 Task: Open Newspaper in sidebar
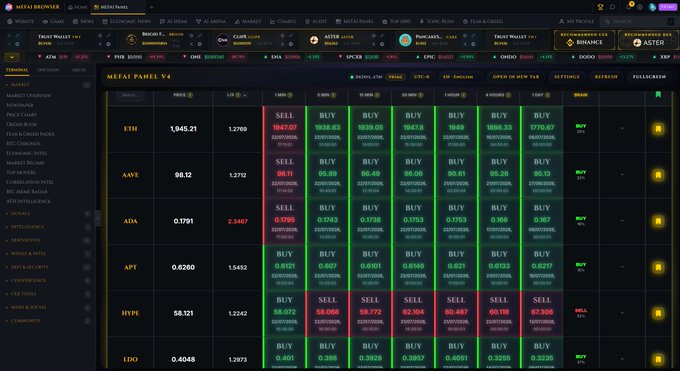coord(20,105)
